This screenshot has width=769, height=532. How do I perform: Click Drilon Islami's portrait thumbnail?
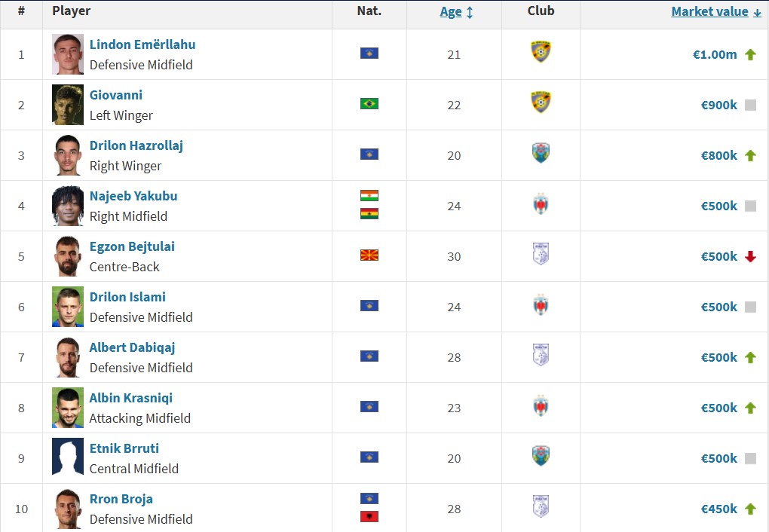coord(68,307)
